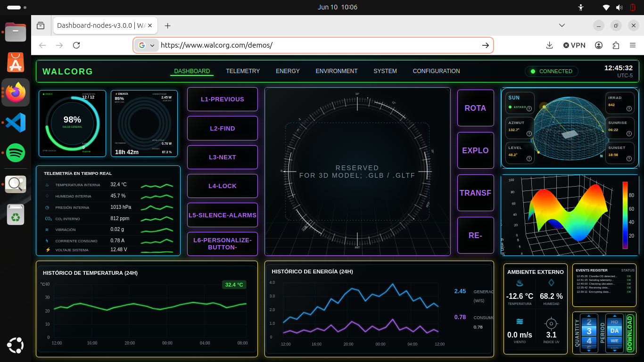Switch to the CONFIGURATION tab
The width and height of the screenshot is (644, 362).
point(436,71)
